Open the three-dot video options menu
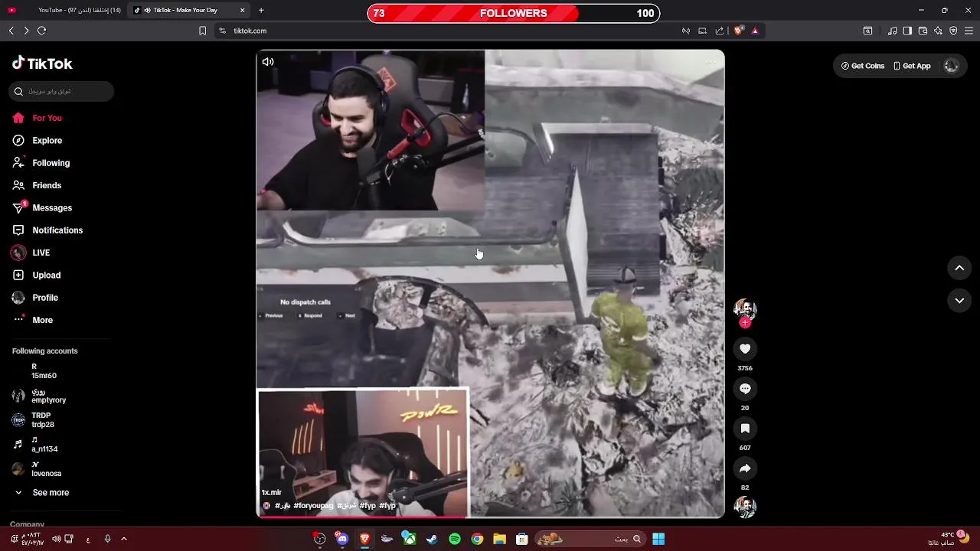The height and width of the screenshot is (551, 980). pos(711,62)
